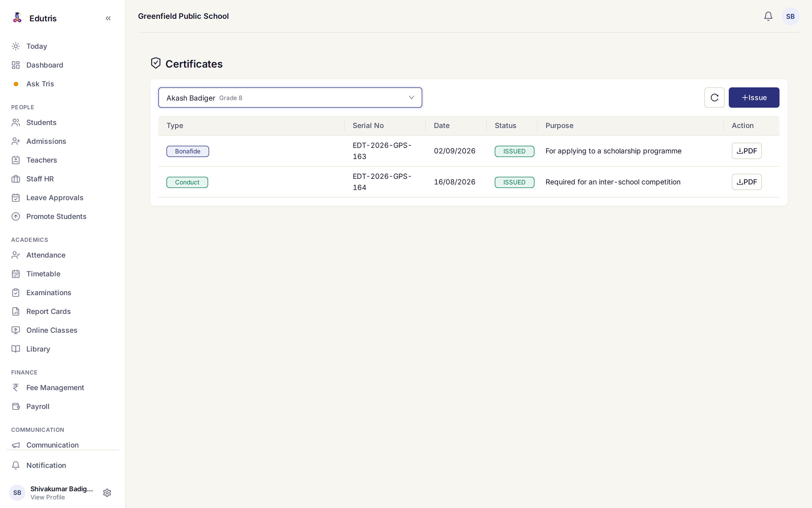Click the inter-school competition purpose text
This screenshot has height=508, width=812.
click(613, 182)
